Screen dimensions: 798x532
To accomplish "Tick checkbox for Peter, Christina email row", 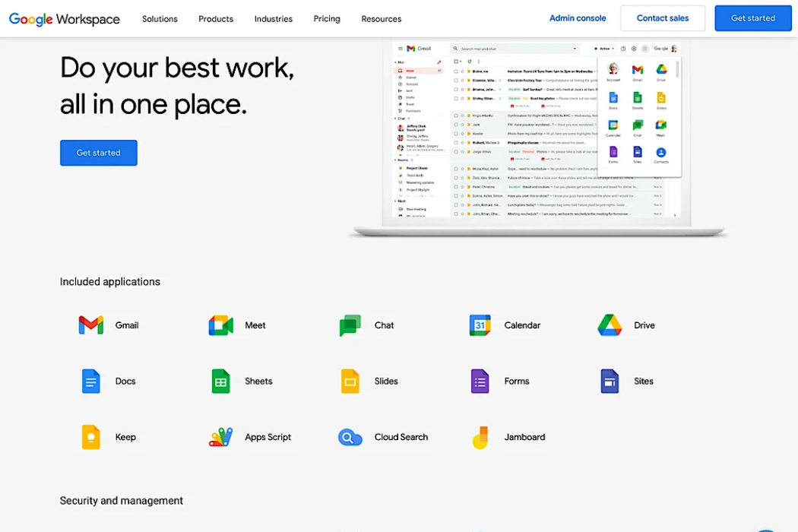I will coord(456,187).
